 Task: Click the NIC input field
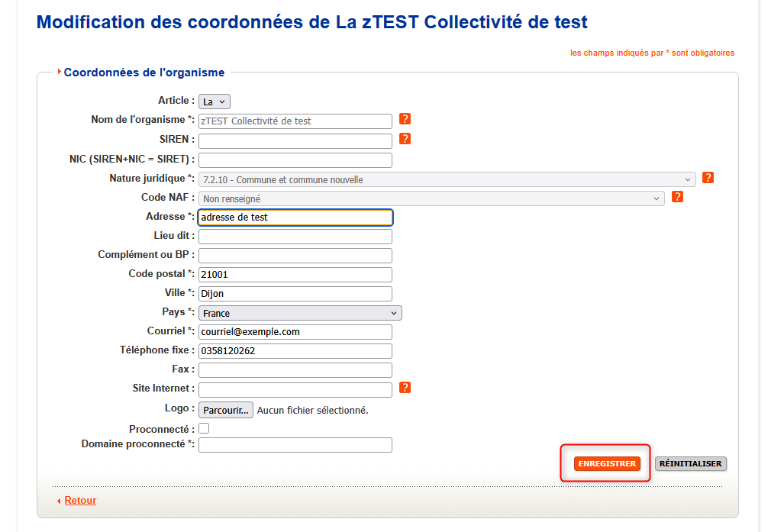tap(295, 160)
